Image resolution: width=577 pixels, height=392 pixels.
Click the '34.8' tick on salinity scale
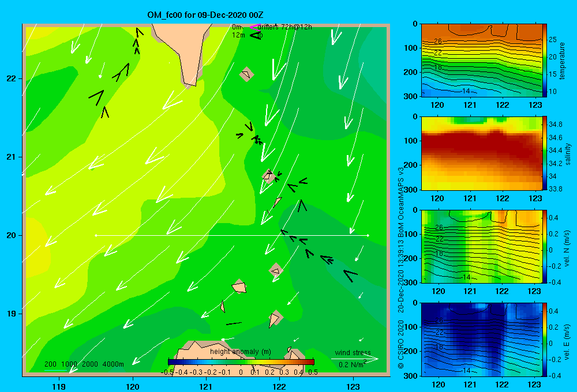tap(555, 125)
